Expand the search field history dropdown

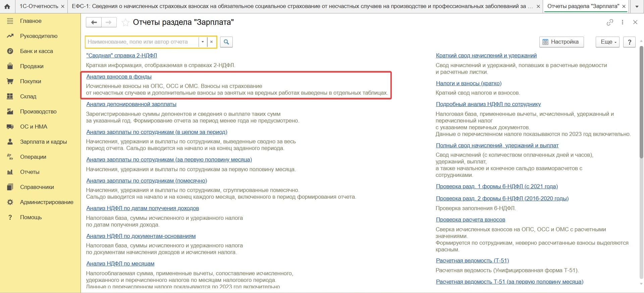pyautogui.click(x=203, y=42)
